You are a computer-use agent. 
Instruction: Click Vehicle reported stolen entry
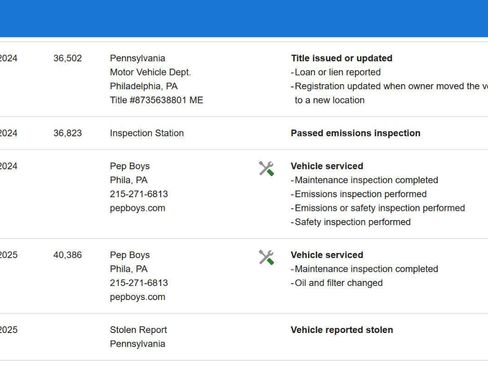(x=342, y=330)
